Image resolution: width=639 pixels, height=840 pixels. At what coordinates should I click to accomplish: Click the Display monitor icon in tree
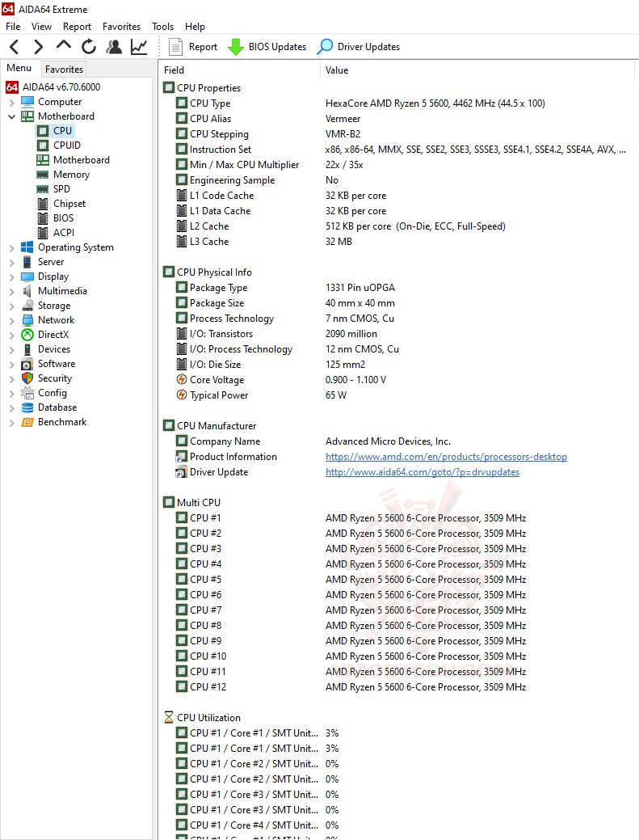(x=27, y=276)
